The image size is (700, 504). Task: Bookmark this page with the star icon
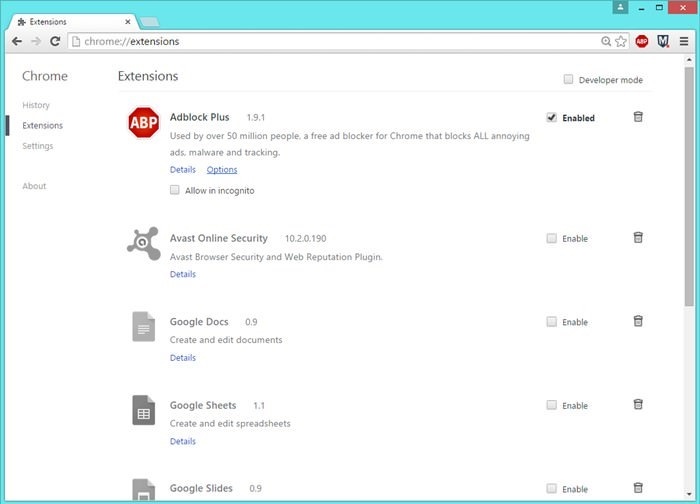[x=621, y=41]
